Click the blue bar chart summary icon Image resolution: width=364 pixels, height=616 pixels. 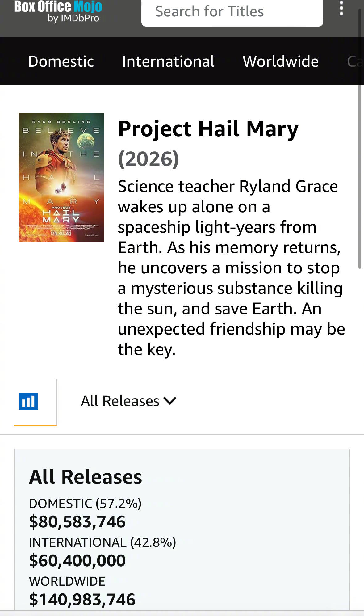[x=28, y=401]
